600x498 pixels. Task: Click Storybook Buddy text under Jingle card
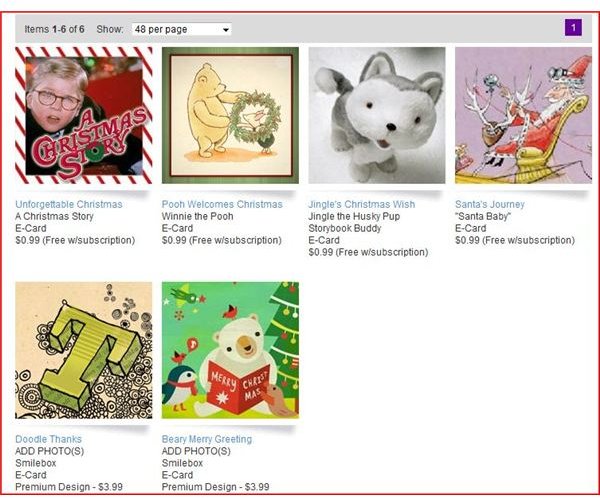(x=345, y=229)
